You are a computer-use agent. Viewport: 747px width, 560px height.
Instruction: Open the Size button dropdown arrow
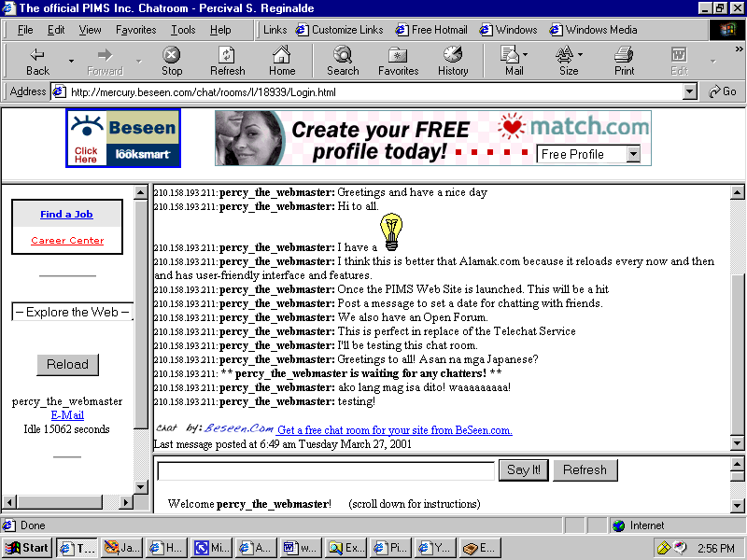click(580, 55)
